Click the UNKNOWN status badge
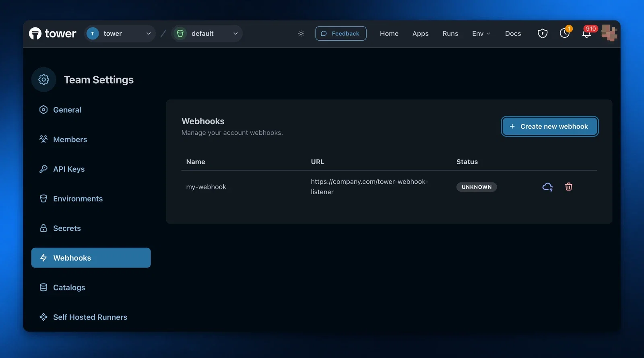 point(477,187)
